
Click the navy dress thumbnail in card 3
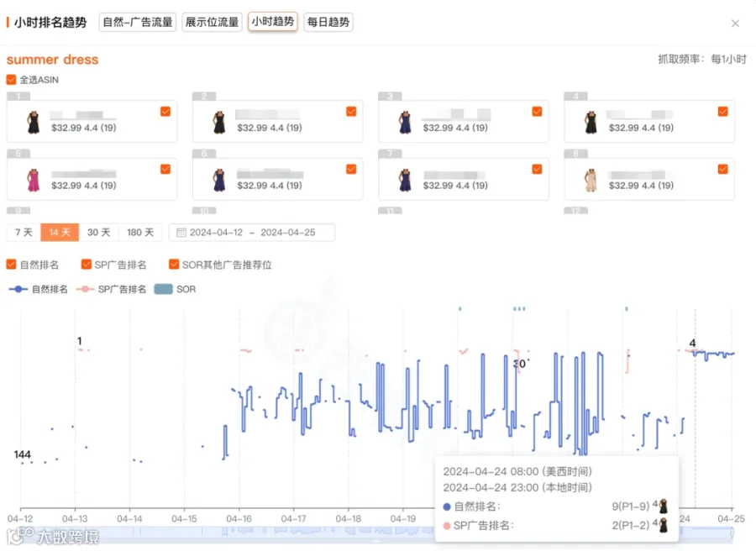pyautogui.click(x=405, y=122)
